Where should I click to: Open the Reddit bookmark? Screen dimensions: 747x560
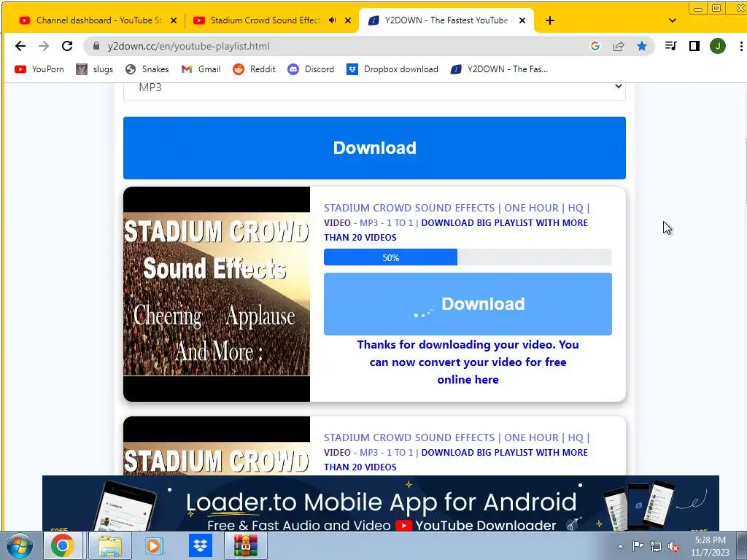(x=254, y=69)
